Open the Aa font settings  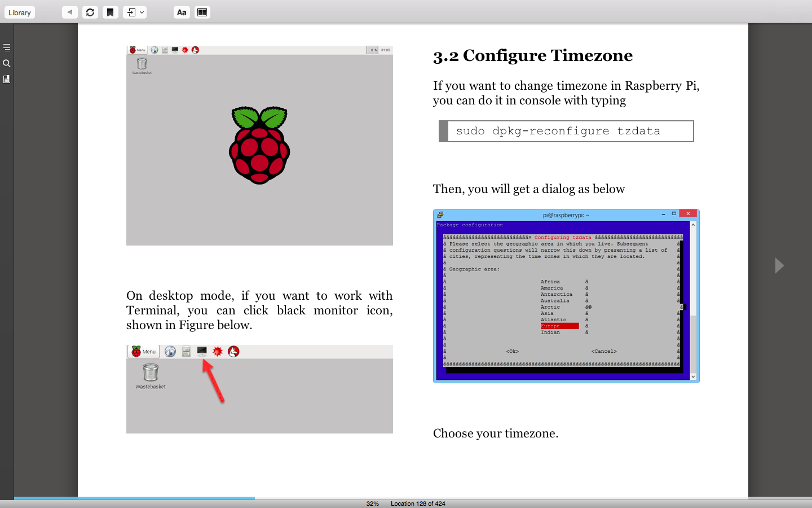(182, 12)
